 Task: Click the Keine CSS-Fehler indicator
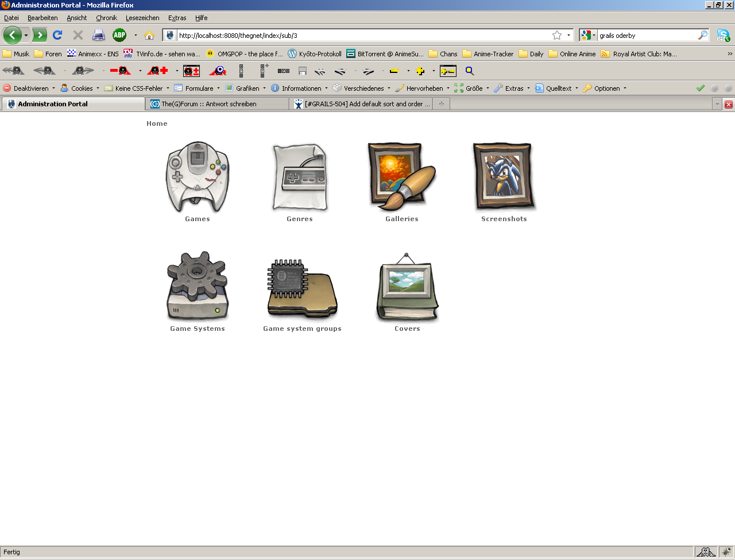click(138, 88)
